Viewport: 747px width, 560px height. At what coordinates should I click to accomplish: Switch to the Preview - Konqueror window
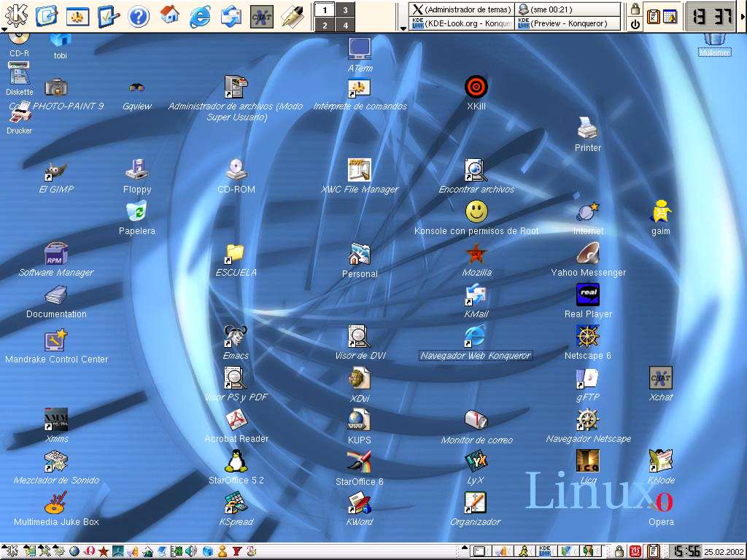click(568, 23)
